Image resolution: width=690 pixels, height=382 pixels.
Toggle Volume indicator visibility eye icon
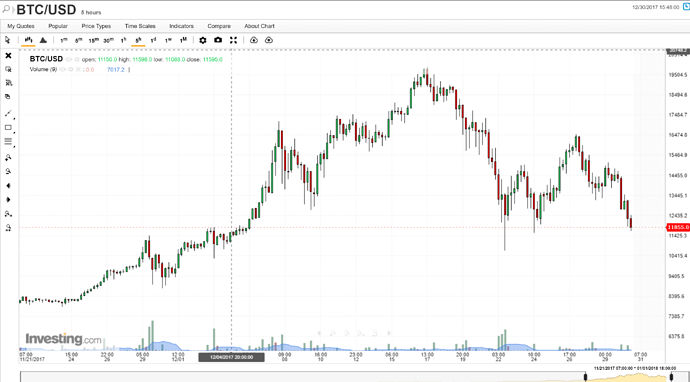[62, 70]
